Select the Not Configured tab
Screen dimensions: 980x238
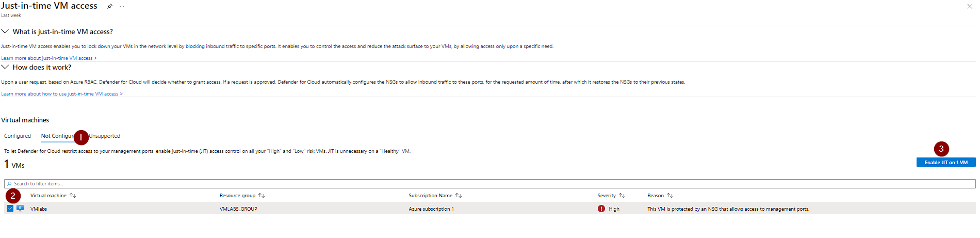click(58, 136)
